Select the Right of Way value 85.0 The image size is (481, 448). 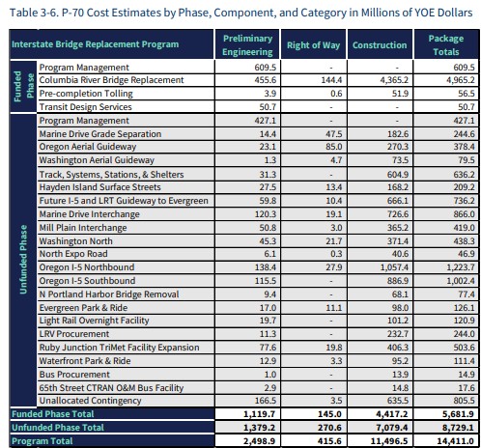(334, 147)
